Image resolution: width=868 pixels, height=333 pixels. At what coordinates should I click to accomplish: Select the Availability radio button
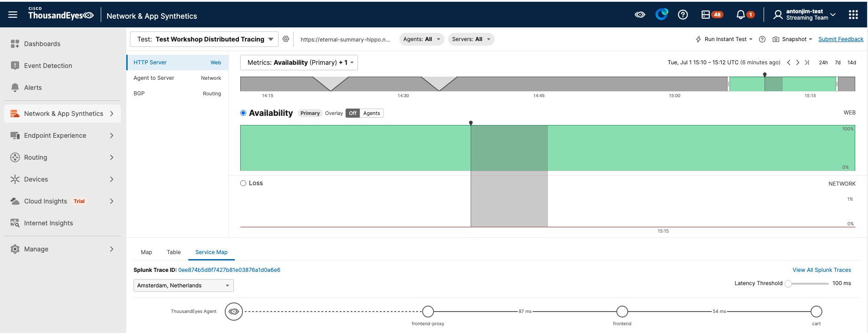click(243, 113)
